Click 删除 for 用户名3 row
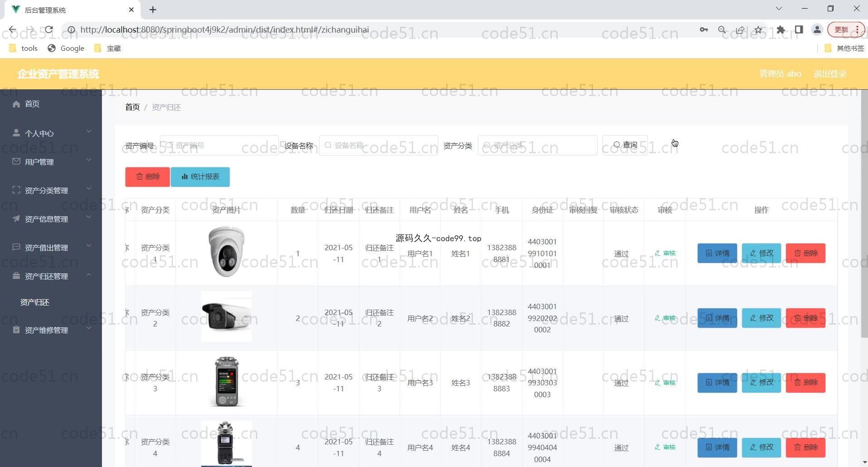Viewport: 868px width, 467px height. pyautogui.click(x=805, y=383)
